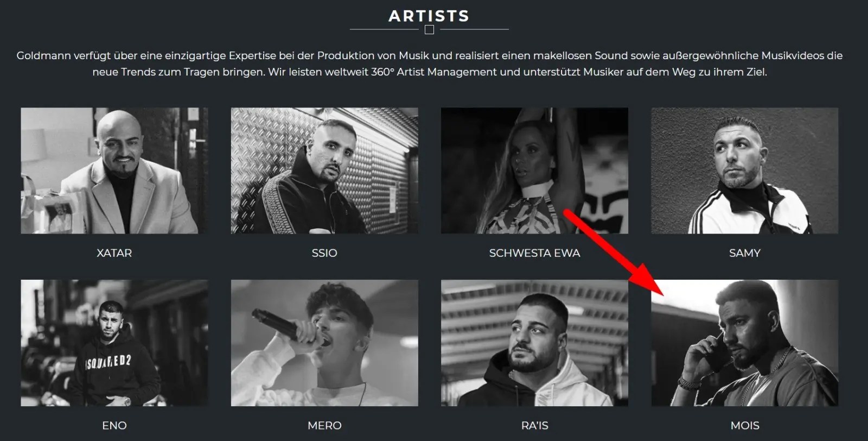Viewport: 868px width, 441px height.
Task: Open the SSIO artist photo
Action: [324, 171]
